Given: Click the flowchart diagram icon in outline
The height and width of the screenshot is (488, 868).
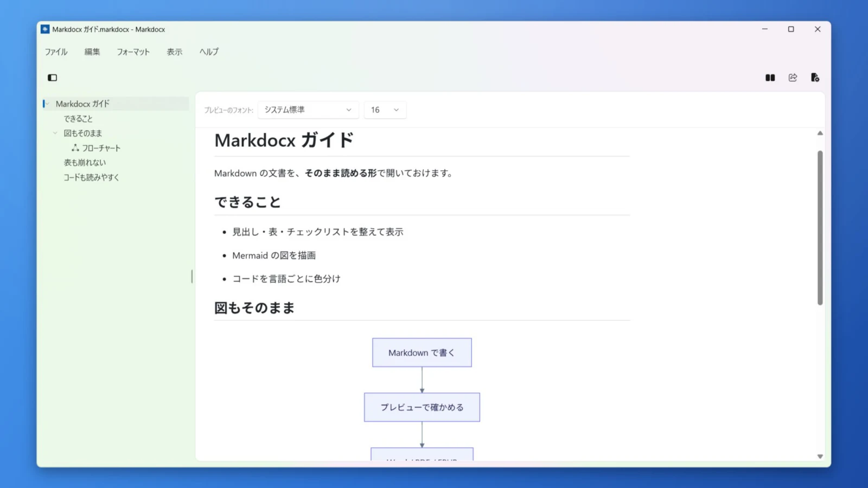Looking at the screenshot, I should coord(75,147).
